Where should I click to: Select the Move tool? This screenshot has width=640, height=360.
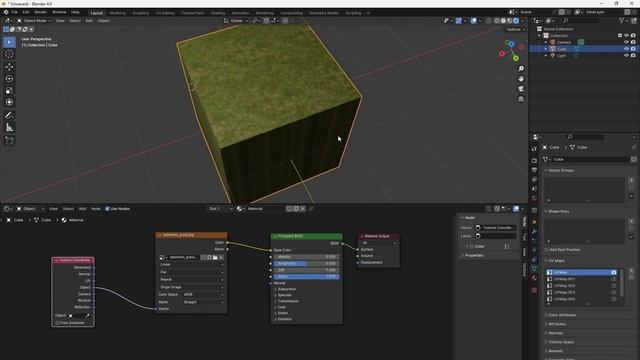(9, 67)
